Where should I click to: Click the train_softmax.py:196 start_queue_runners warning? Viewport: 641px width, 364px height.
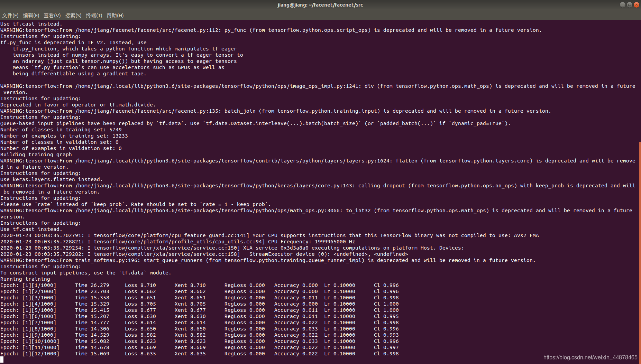(268, 260)
